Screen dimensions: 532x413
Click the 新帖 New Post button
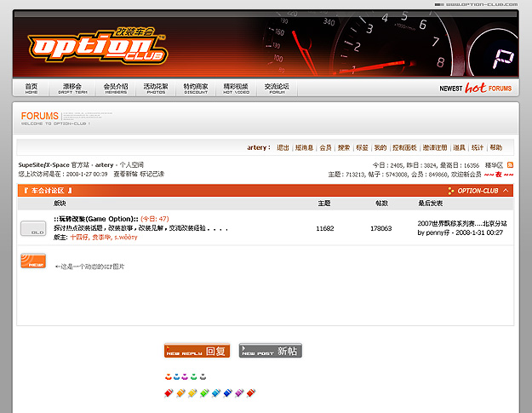click(x=270, y=351)
